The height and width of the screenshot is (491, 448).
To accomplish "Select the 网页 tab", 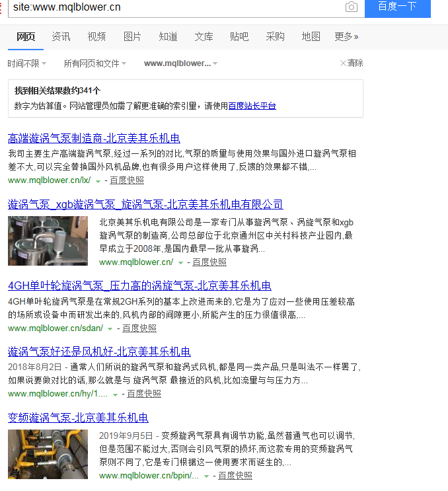I will 26,37.
